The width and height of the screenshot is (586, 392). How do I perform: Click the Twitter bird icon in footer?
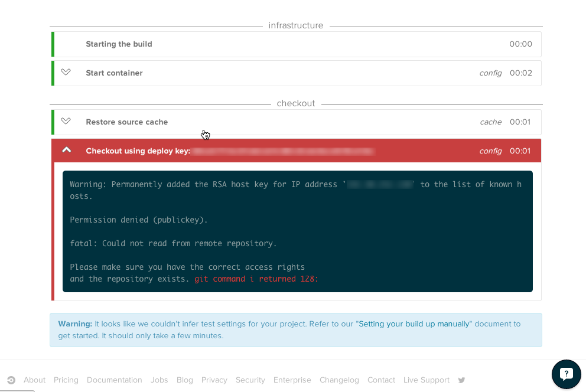pos(462,380)
